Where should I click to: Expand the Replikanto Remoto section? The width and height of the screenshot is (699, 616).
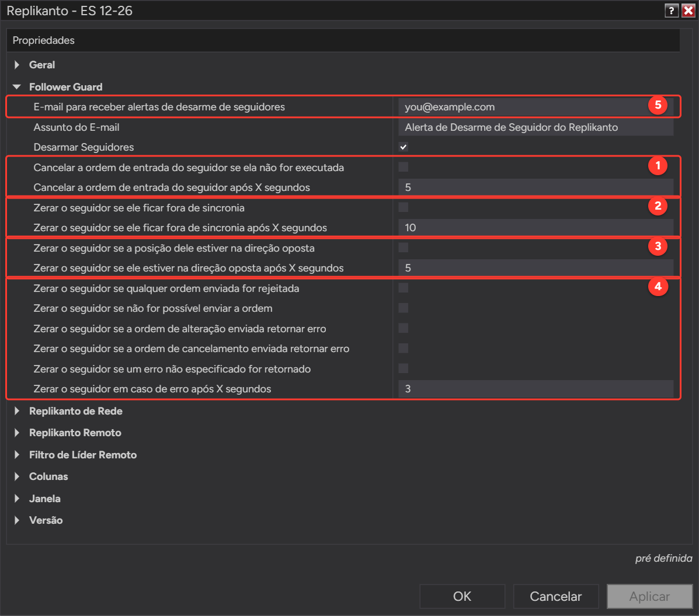[x=17, y=433]
